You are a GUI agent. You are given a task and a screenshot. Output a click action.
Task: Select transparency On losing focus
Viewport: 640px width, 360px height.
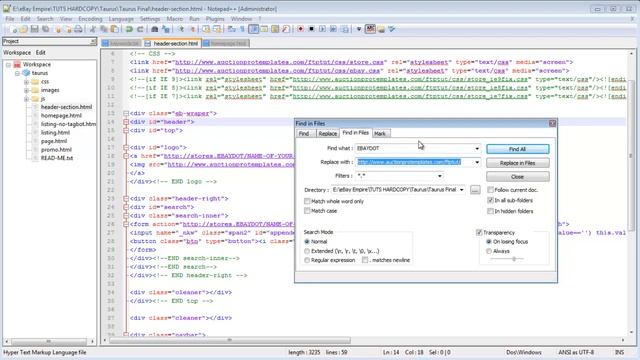coord(489,242)
